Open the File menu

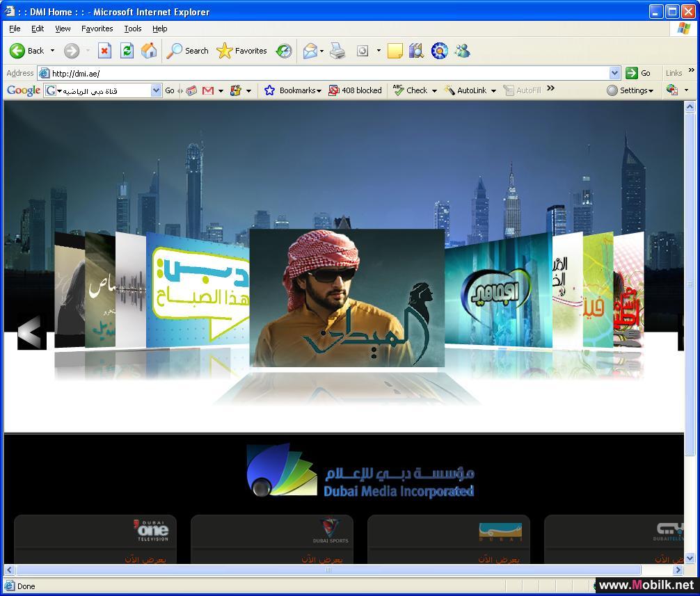[x=15, y=29]
